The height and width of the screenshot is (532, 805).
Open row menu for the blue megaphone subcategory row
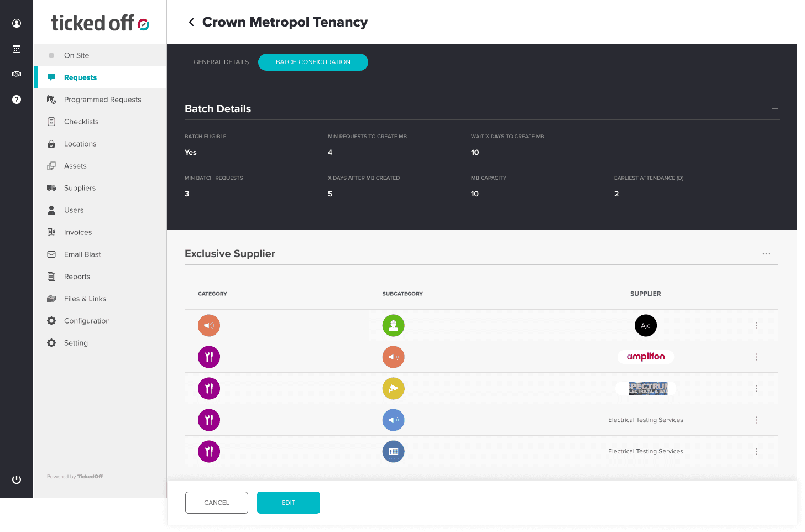(x=757, y=420)
